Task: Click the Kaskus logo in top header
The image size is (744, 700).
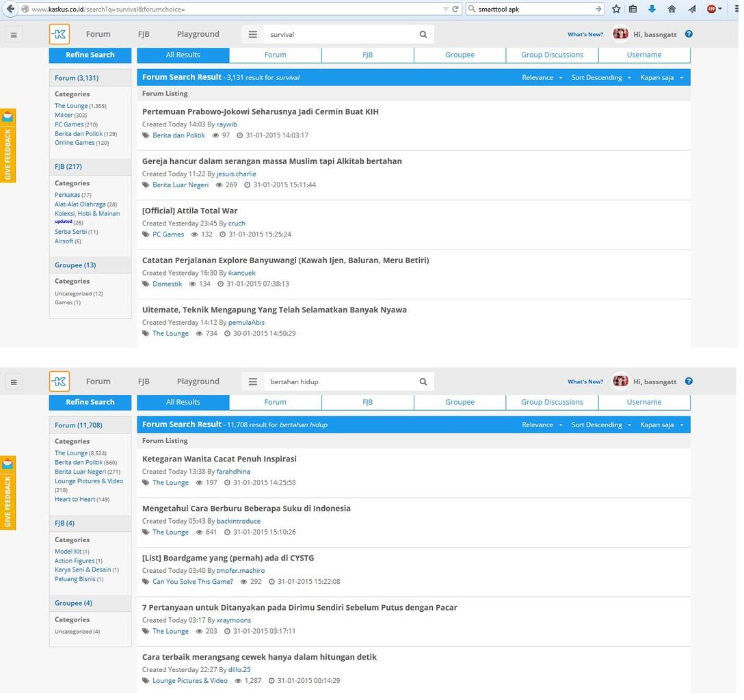Action: [x=59, y=34]
